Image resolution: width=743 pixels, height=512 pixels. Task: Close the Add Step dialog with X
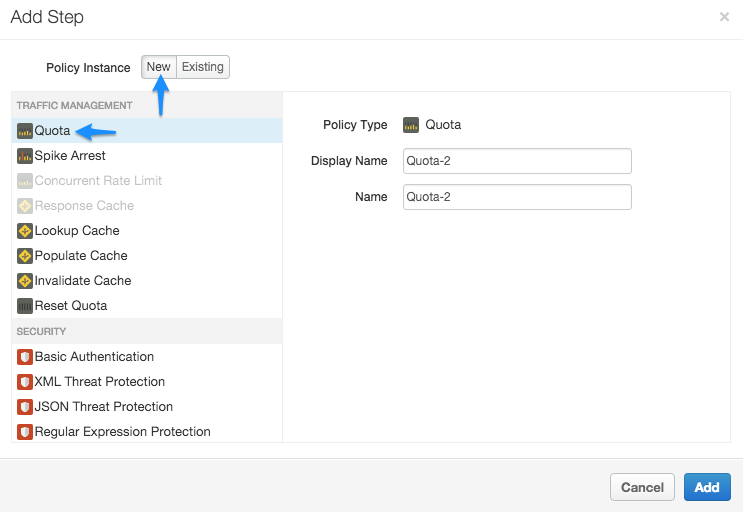[x=724, y=17]
